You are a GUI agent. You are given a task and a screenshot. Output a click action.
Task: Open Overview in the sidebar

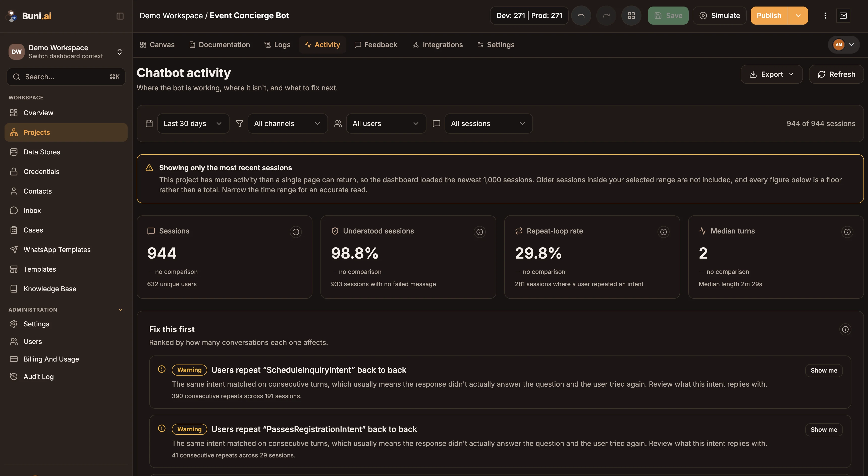(66, 113)
